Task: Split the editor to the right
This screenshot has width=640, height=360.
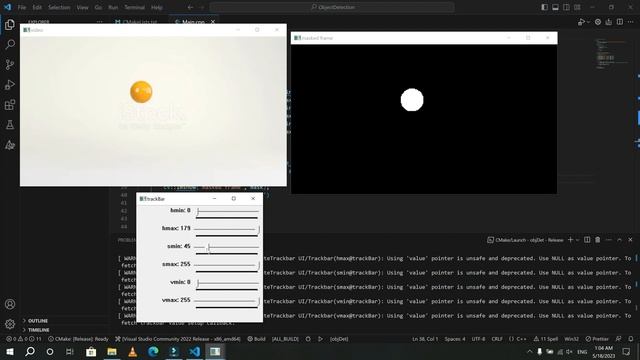Action: click(x=620, y=22)
